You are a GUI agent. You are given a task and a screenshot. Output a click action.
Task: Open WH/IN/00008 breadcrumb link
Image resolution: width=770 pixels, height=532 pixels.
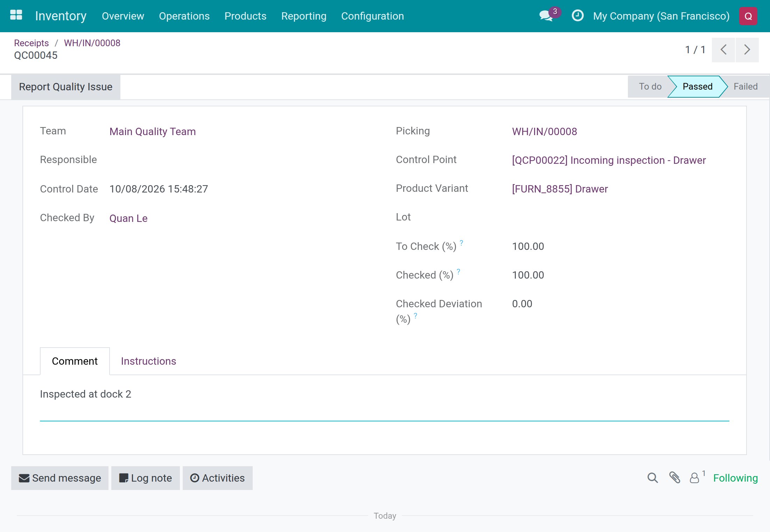(92, 43)
